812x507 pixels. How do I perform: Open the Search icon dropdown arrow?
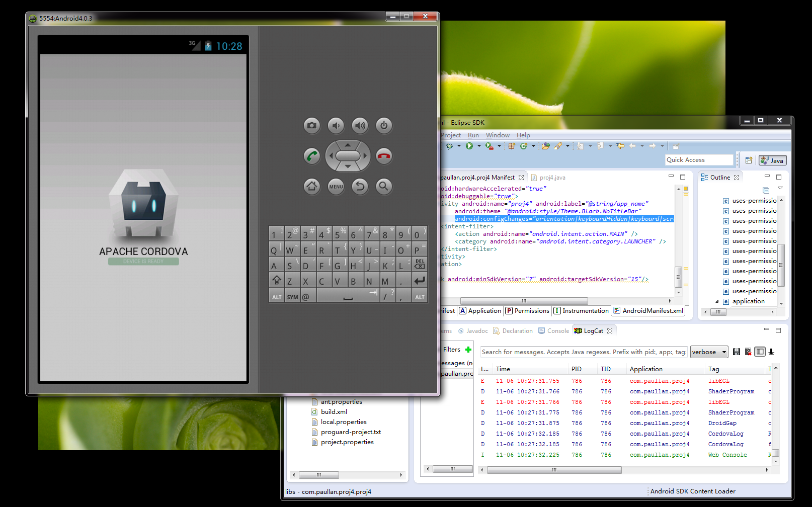(567, 146)
